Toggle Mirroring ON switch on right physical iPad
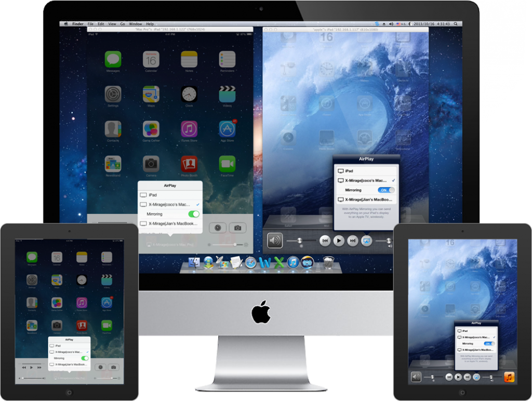 489,344
